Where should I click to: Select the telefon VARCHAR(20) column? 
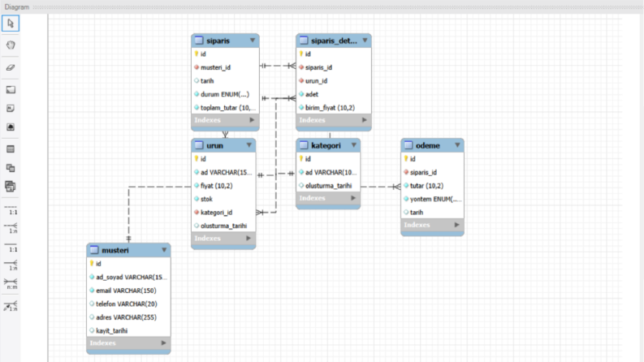pos(128,304)
